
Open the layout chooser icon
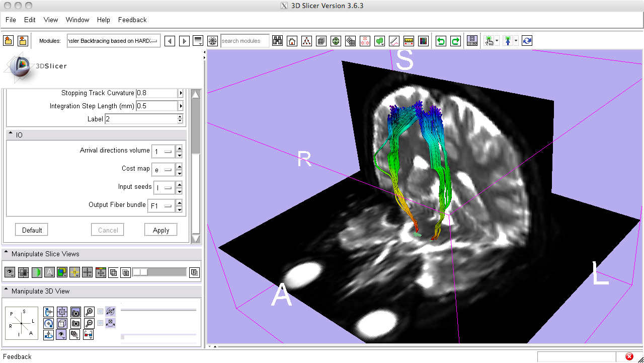[472, 41]
